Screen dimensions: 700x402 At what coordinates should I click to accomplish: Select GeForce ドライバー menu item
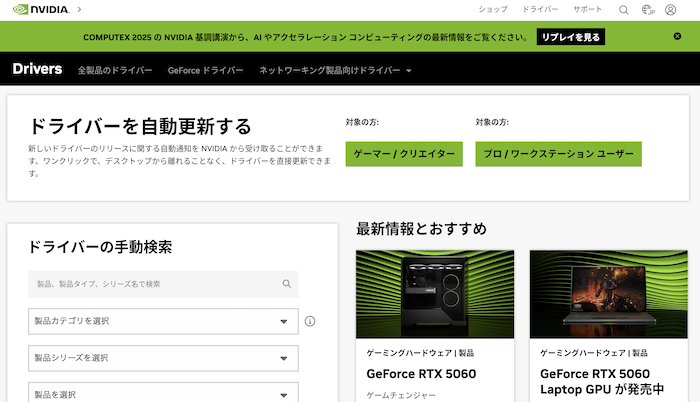coord(205,70)
